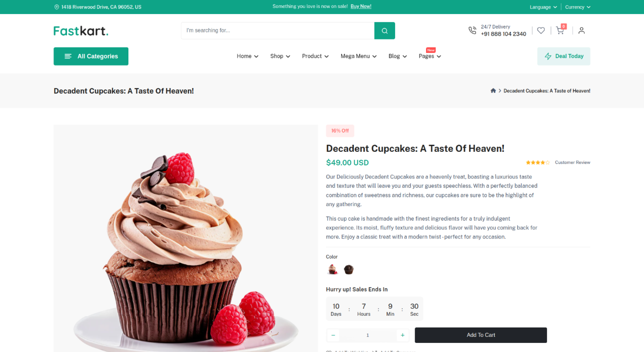
Task: Open the Shop menu
Action: [x=280, y=56]
